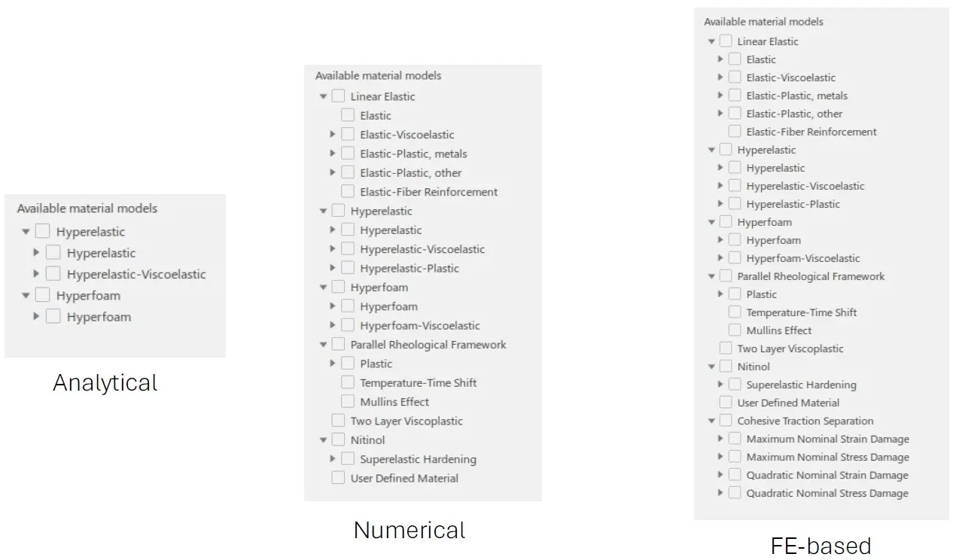959x560 pixels.
Task: Enable Elastic-Fiber Reinforcement in Numerical panel
Action: [348, 191]
